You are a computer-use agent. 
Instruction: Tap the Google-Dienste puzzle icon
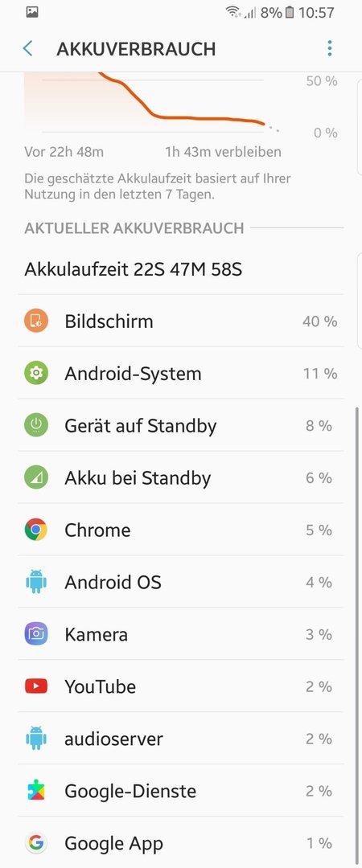pyautogui.click(x=36, y=791)
